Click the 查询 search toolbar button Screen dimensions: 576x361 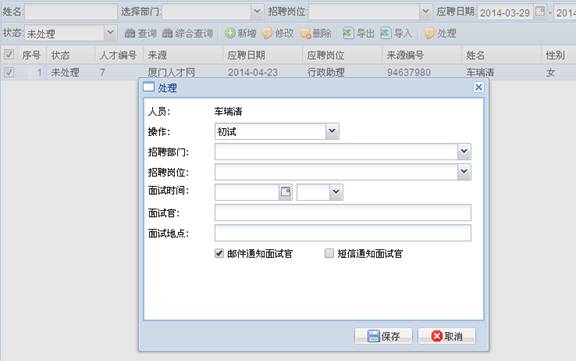141,33
